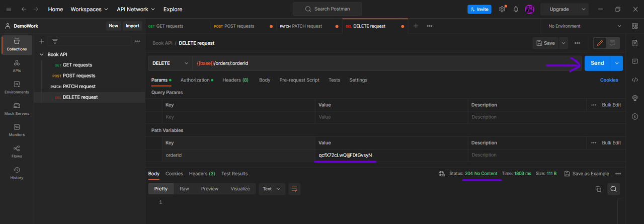Click the Import button

[132, 26]
